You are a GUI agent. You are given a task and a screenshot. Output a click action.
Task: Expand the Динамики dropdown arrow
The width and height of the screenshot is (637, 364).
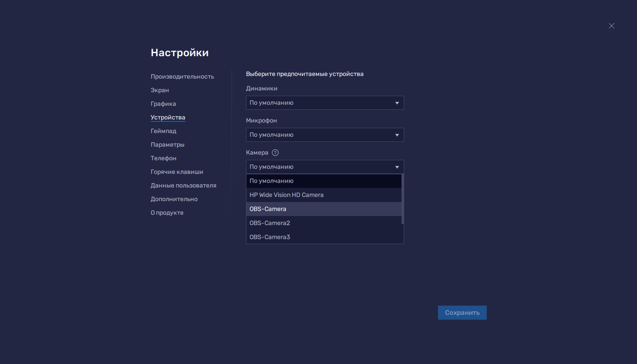[x=397, y=103]
